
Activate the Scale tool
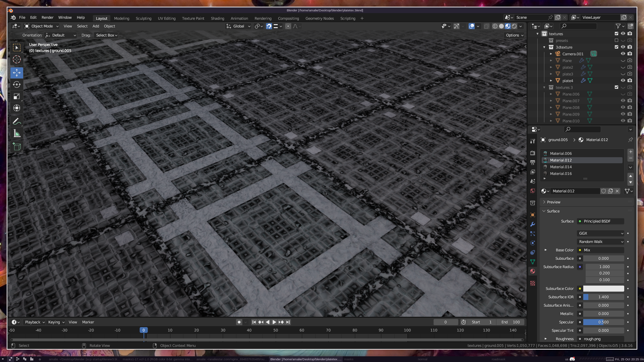(17, 97)
